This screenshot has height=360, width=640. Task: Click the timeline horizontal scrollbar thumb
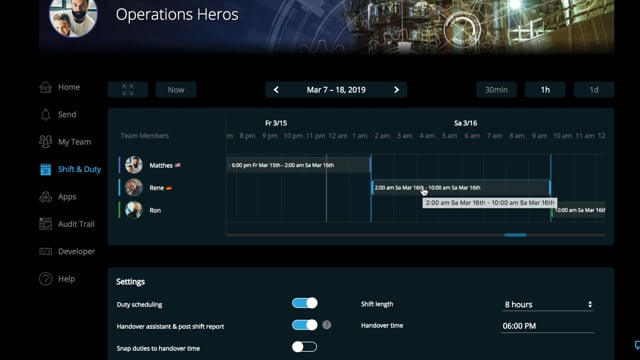pos(515,235)
